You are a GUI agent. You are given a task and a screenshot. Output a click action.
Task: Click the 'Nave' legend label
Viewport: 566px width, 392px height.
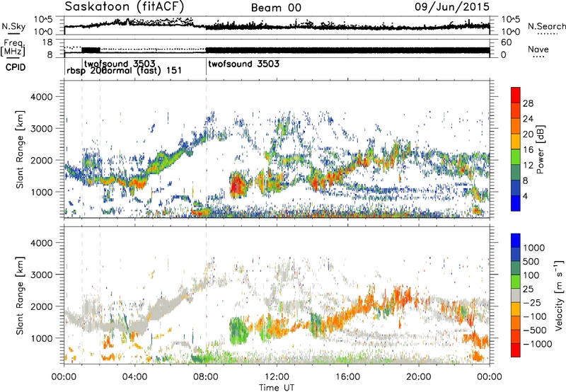pyautogui.click(x=538, y=49)
